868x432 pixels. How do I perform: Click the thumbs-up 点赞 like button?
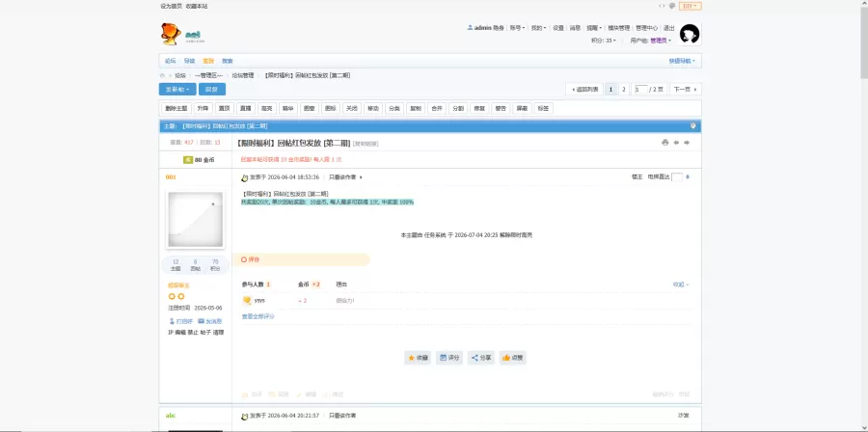pos(513,358)
